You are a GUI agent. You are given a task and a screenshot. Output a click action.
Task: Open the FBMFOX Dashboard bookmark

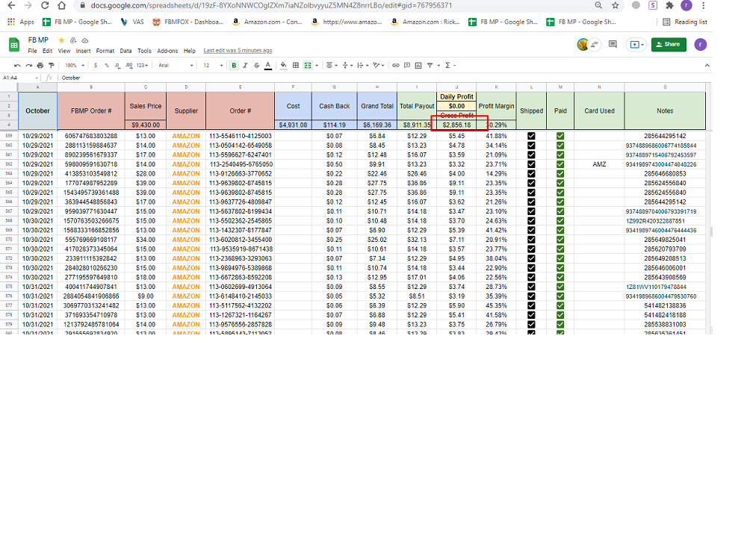pos(187,22)
